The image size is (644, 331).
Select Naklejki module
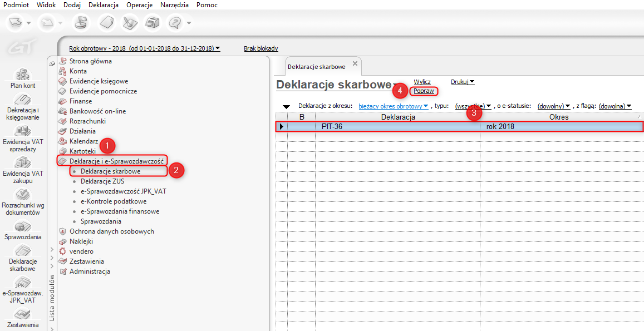click(82, 241)
